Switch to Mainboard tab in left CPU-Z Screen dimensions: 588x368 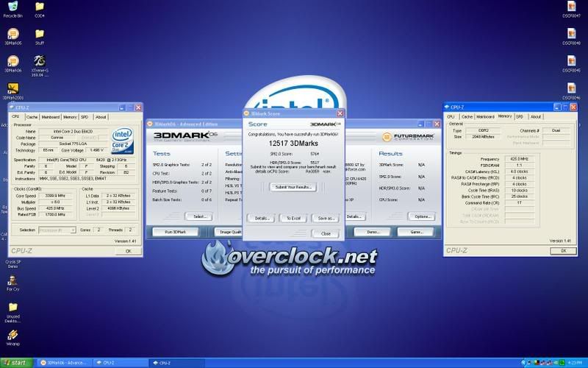coord(50,116)
